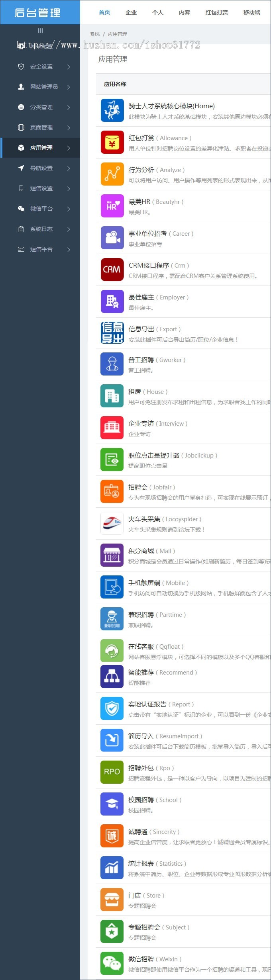
Task: Click the 短信平台 label in the sidebar
Action: 41,249
